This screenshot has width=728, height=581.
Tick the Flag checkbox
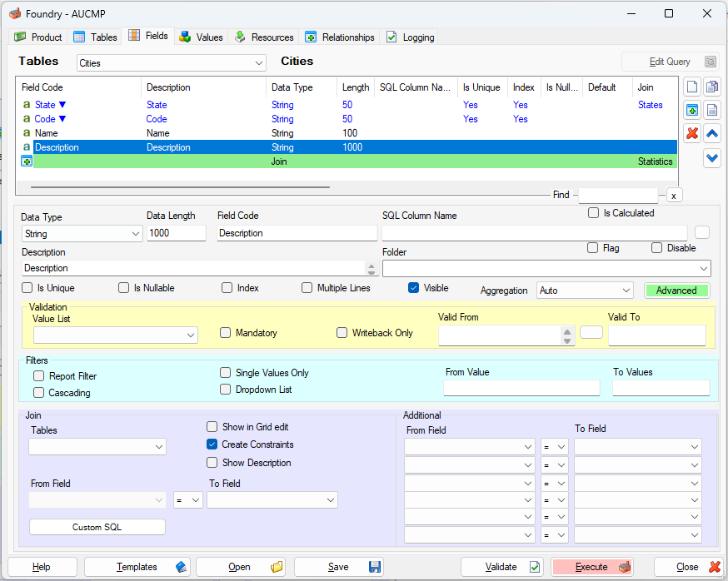592,248
